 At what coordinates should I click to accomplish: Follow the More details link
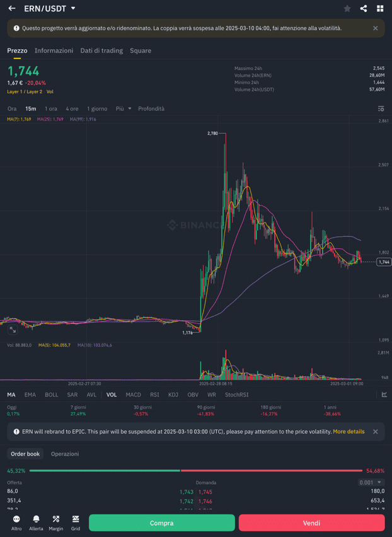[349, 432]
